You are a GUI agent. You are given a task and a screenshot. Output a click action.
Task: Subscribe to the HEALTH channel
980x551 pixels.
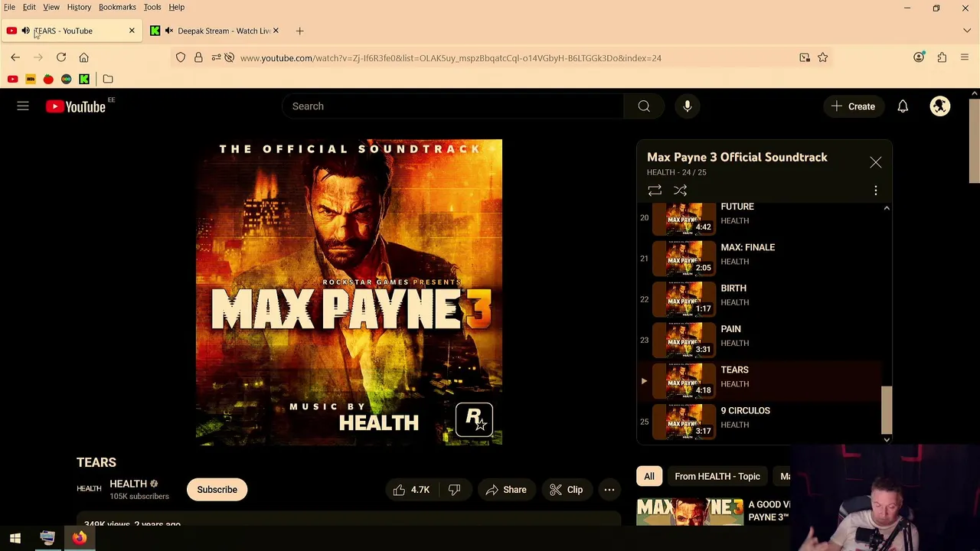tap(217, 490)
